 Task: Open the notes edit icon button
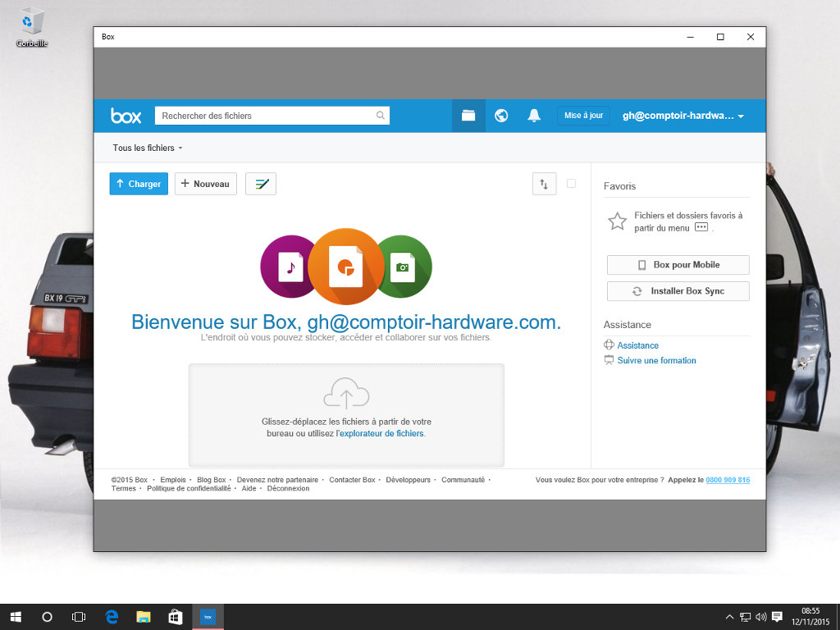click(261, 185)
